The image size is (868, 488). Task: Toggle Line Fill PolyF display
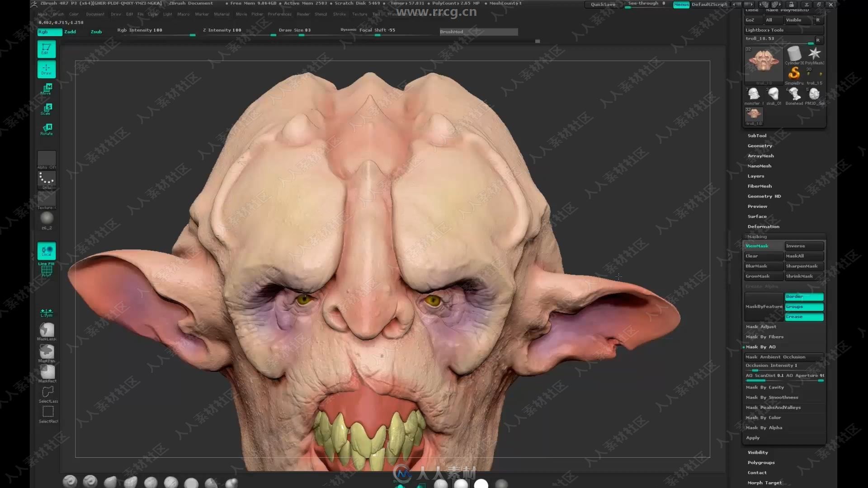pyautogui.click(x=47, y=270)
